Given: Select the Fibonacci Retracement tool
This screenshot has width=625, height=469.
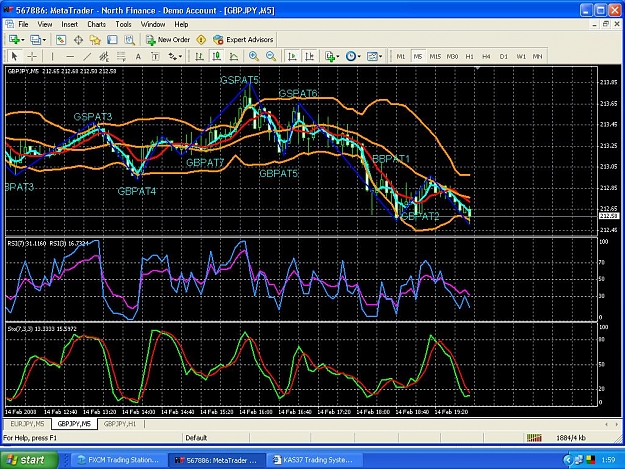Looking at the screenshot, I should (121, 57).
